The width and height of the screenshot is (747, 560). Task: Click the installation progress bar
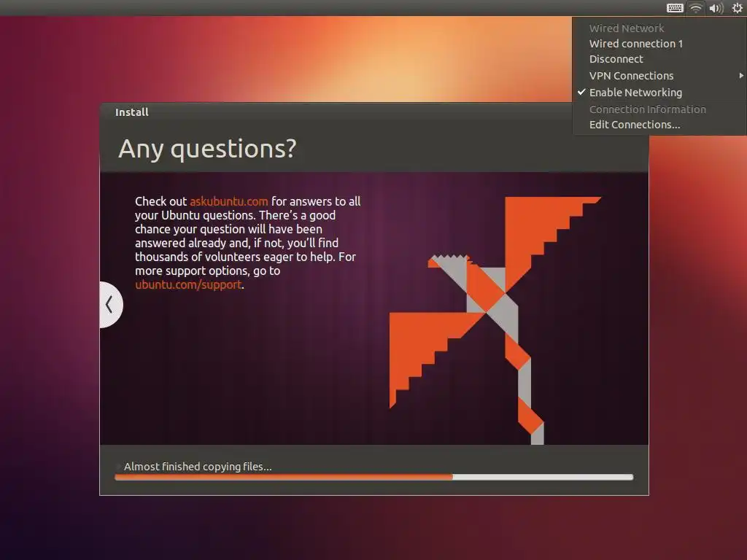pos(374,477)
